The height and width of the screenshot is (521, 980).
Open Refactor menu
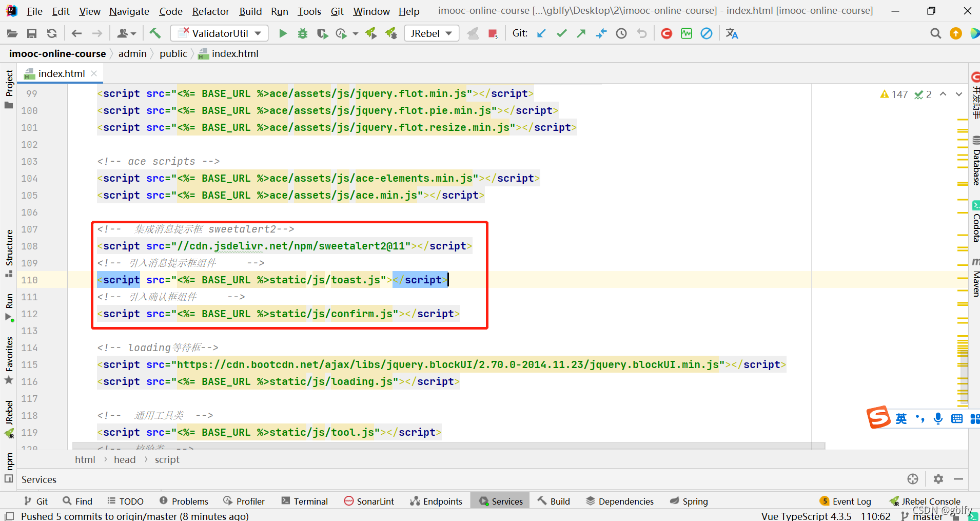point(210,11)
